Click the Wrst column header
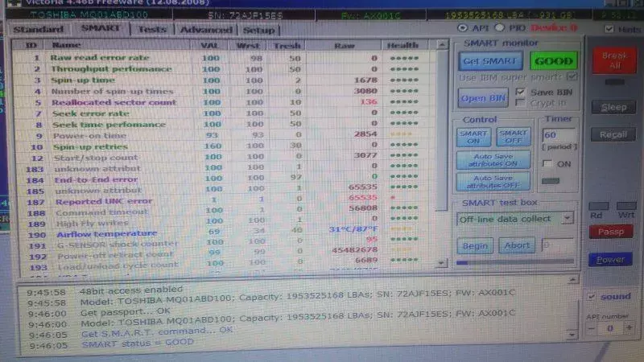Image resolution: width=644 pixels, height=362 pixels. coord(248,45)
